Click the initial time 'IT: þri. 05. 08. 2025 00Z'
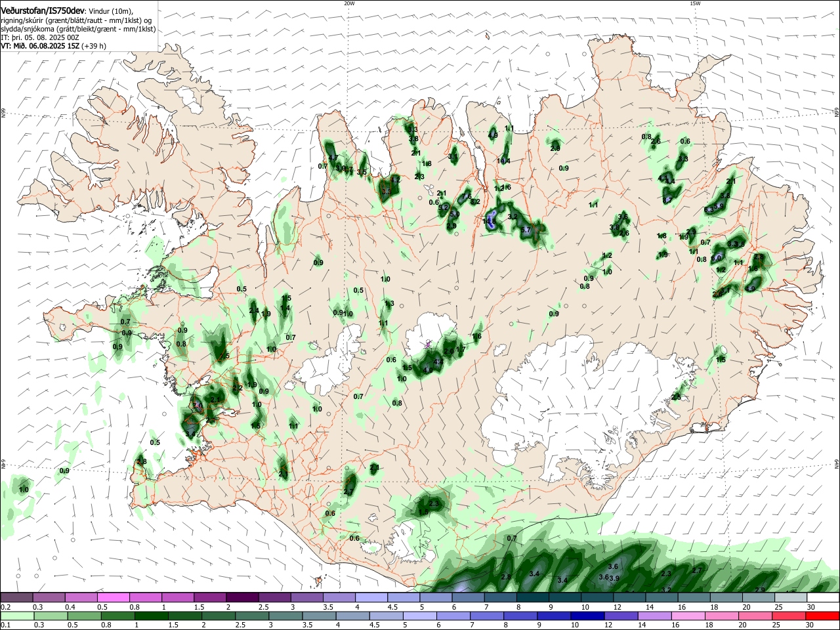Image resolution: width=840 pixels, height=630 pixels. pos(40,37)
